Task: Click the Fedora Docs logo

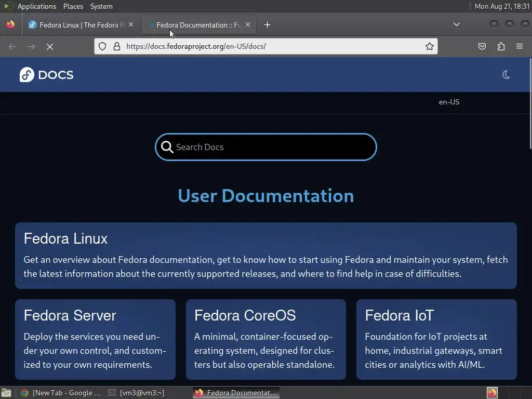Action: (46, 75)
